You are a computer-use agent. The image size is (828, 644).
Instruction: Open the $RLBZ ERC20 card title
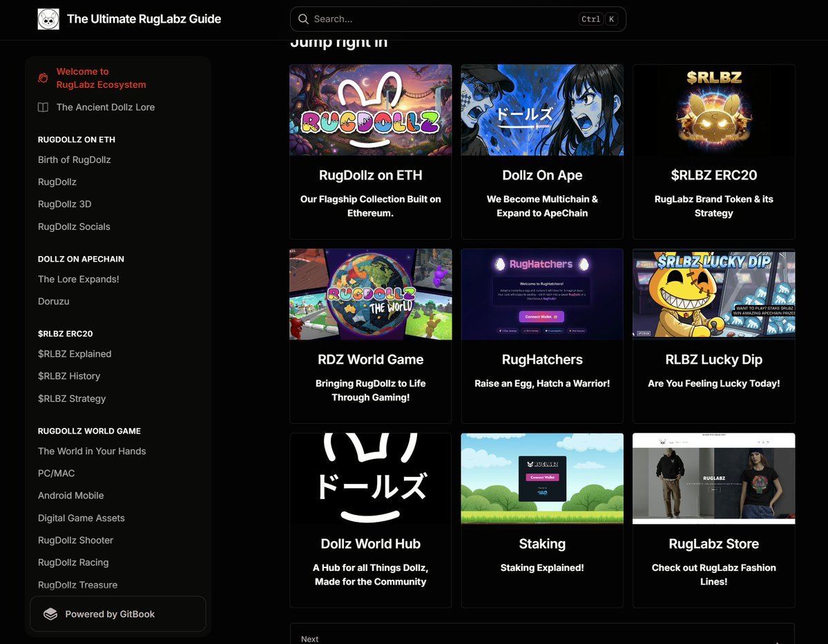point(714,175)
